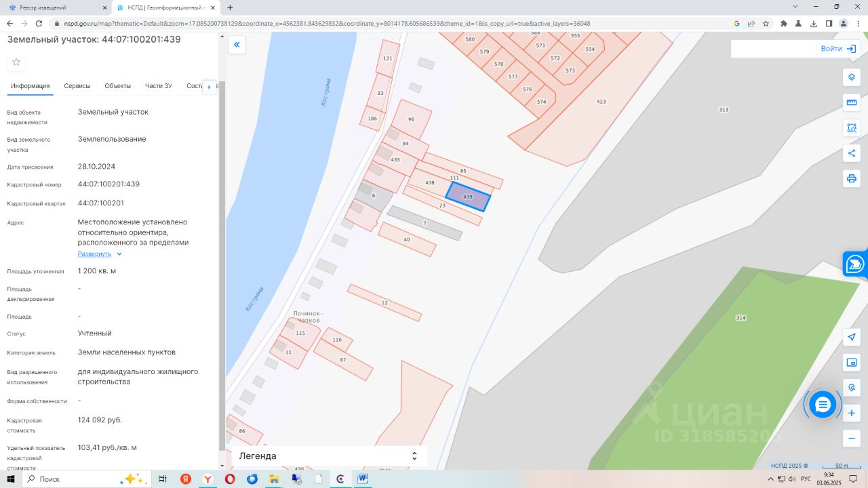Viewport: 868px width, 488px height.
Task: Click the Войти login button
Action: pos(839,49)
